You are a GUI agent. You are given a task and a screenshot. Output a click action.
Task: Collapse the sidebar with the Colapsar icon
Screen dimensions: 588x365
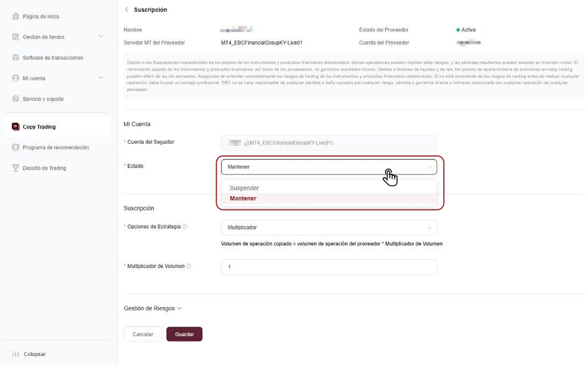point(15,354)
